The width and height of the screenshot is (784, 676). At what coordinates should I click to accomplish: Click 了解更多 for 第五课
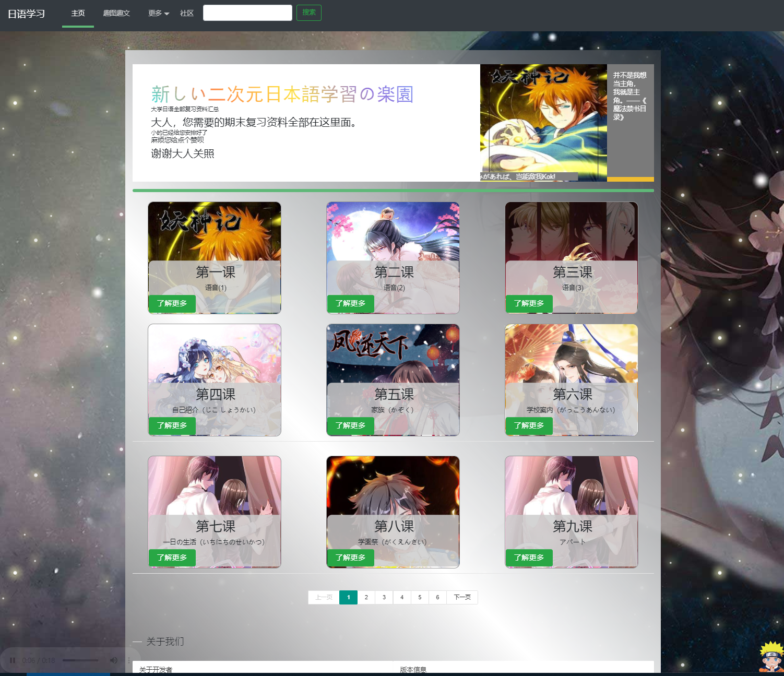point(351,426)
